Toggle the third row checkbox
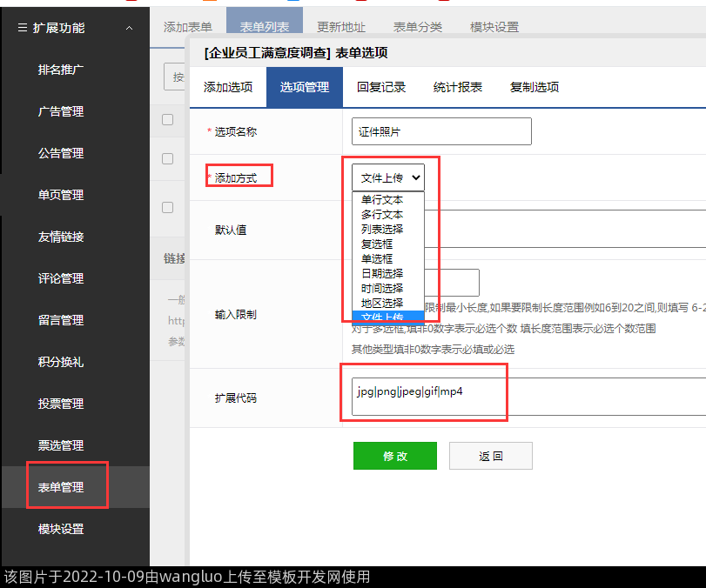 [168, 208]
